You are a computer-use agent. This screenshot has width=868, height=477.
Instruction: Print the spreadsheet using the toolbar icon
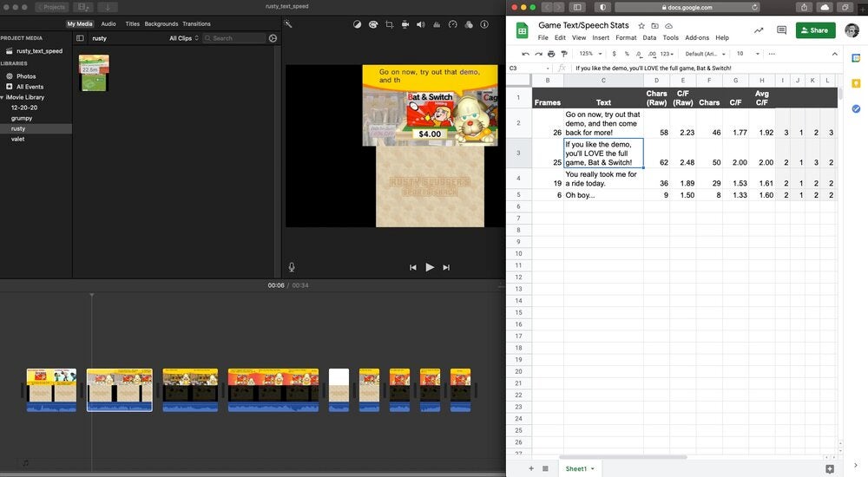551,54
